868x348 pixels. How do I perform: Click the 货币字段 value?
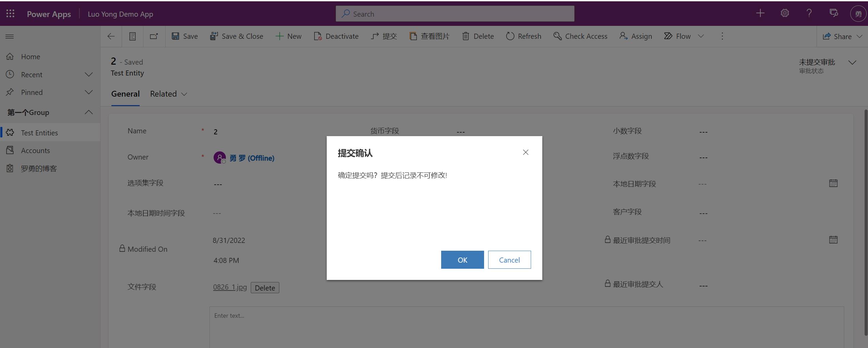[x=461, y=132]
